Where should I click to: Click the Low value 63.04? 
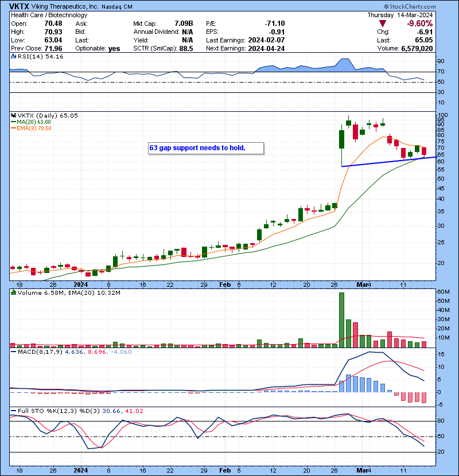click(53, 40)
